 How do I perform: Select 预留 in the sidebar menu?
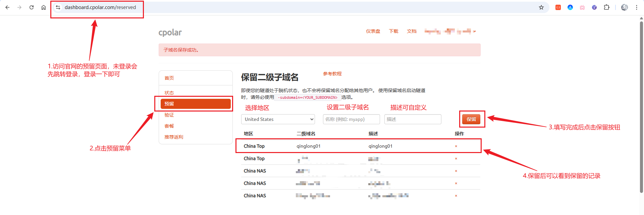click(x=196, y=104)
